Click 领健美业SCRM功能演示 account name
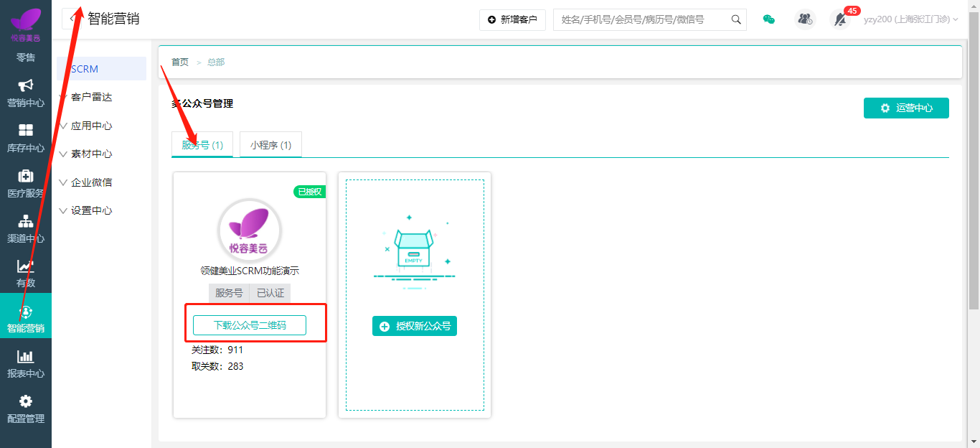The image size is (980, 448). coord(250,271)
